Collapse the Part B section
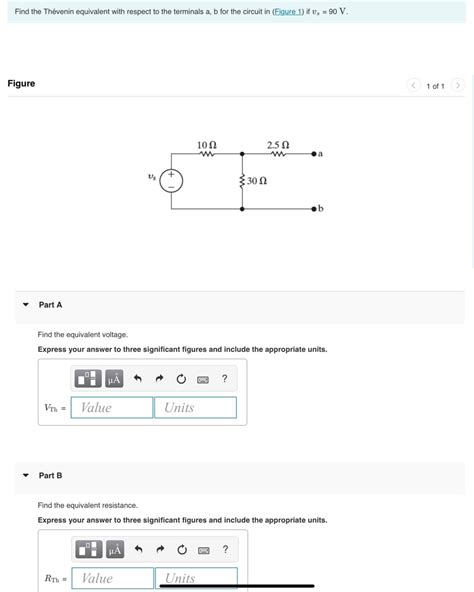 26,475
